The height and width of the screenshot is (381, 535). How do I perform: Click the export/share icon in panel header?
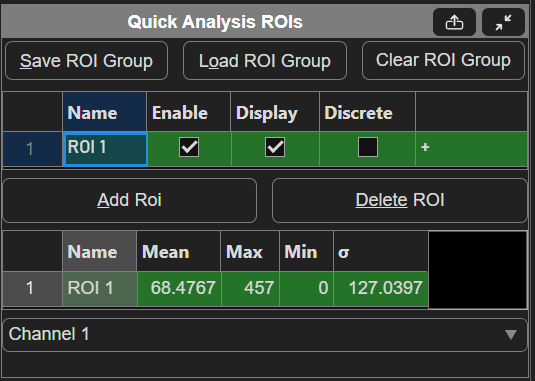click(454, 22)
